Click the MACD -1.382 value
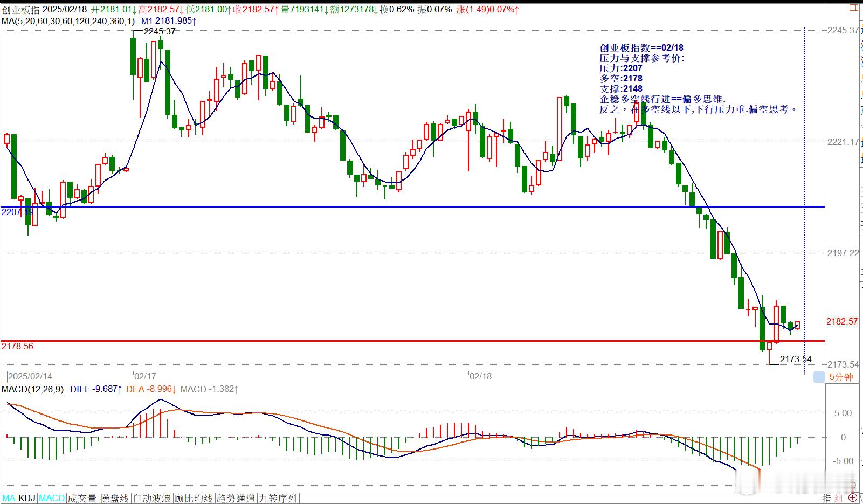The image size is (863, 504). pyautogui.click(x=210, y=389)
